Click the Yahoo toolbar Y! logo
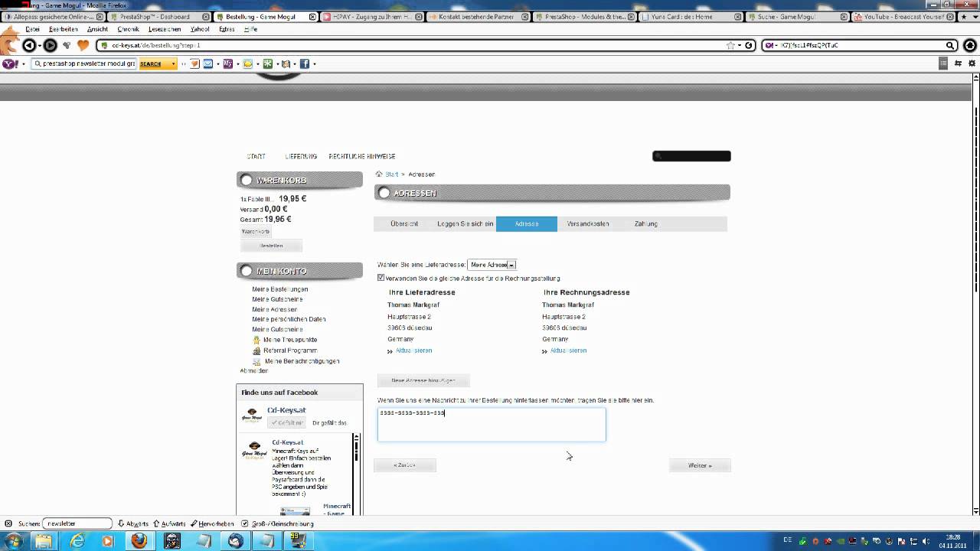The height and width of the screenshot is (551, 980). coord(10,64)
